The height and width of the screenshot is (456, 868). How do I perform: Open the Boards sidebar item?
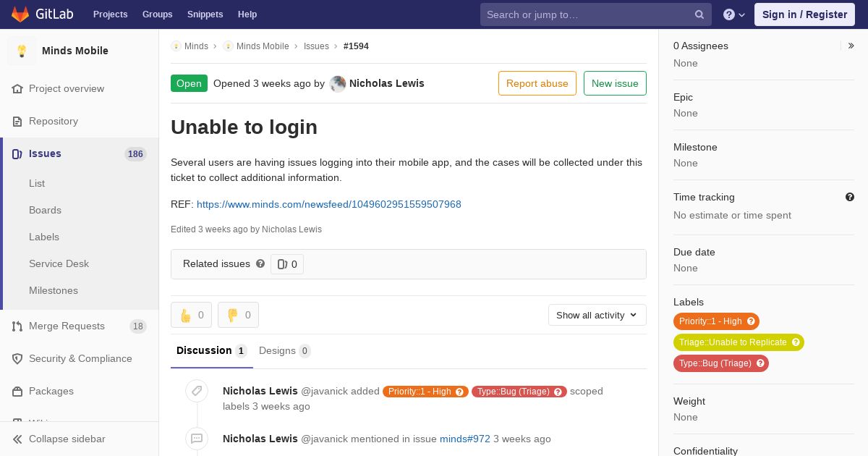coord(45,211)
